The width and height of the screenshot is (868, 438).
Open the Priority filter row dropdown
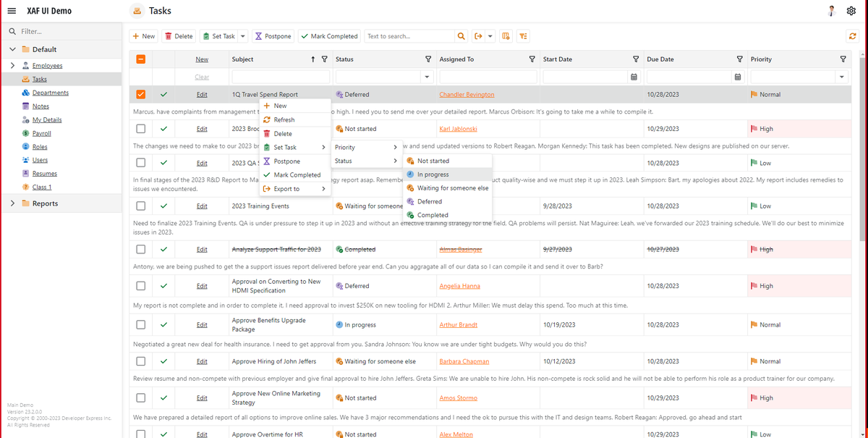841,77
